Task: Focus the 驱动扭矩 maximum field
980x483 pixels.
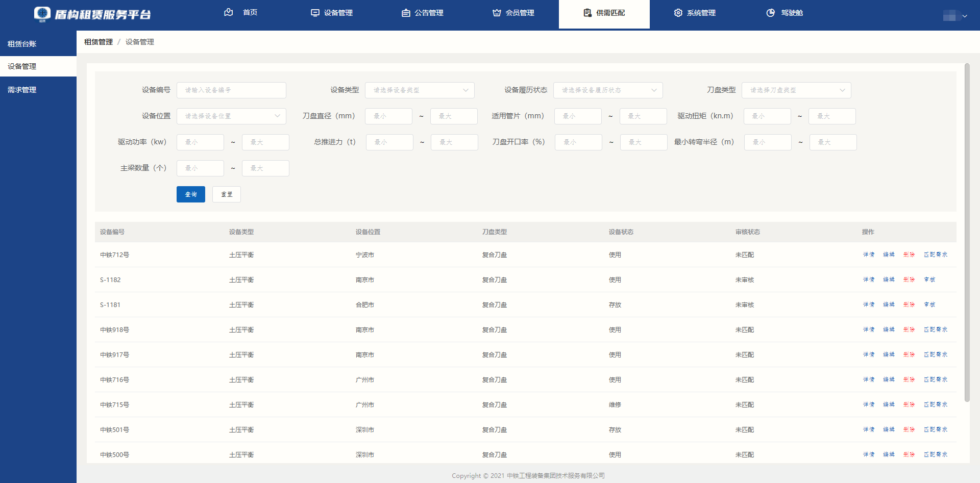Action: 832,116
